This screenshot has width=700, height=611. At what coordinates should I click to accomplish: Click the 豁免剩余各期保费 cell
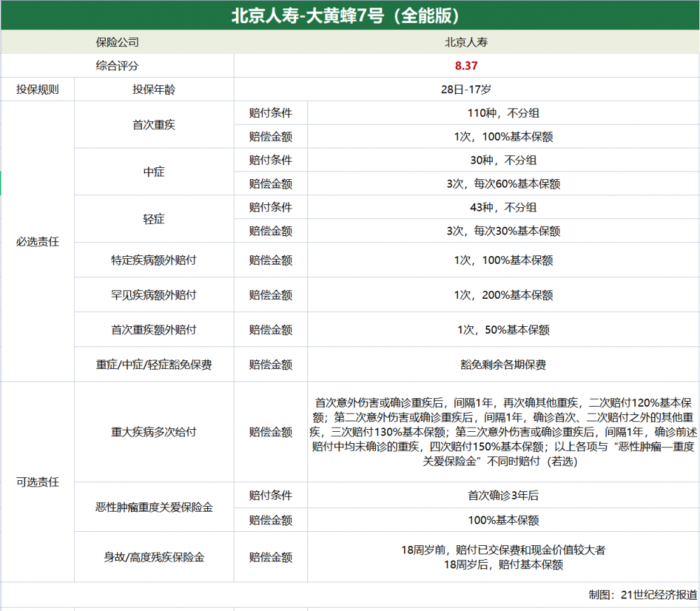click(503, 365)
